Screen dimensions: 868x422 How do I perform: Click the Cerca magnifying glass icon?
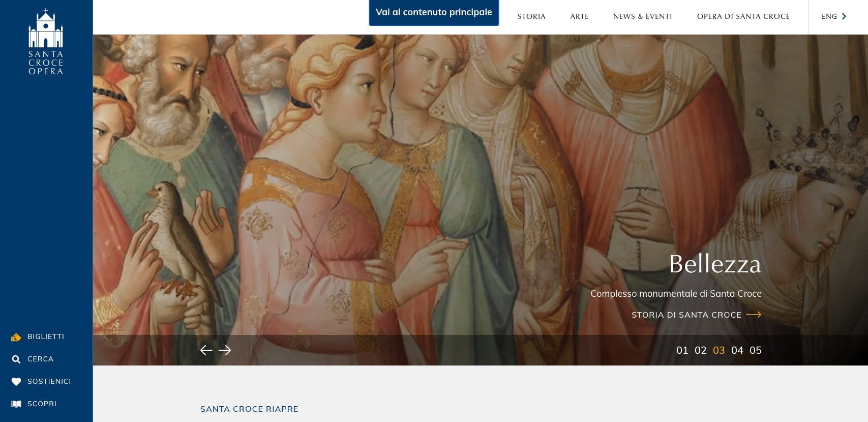coord(16,359)
